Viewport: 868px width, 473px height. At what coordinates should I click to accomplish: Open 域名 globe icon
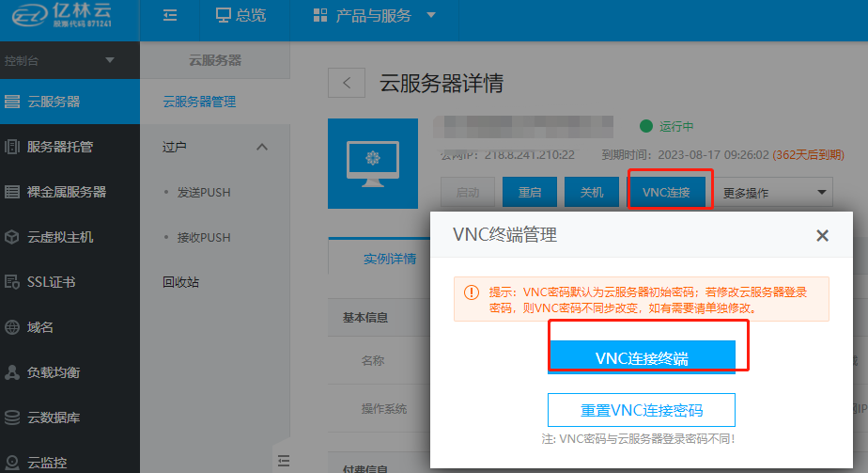point(12,327)
